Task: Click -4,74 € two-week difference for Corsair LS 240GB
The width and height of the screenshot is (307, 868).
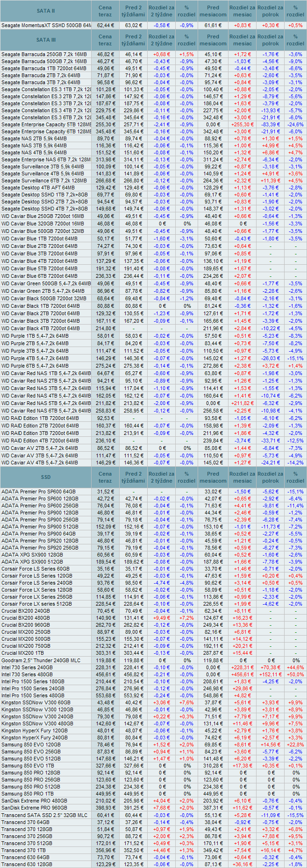Action: (161, 583)
